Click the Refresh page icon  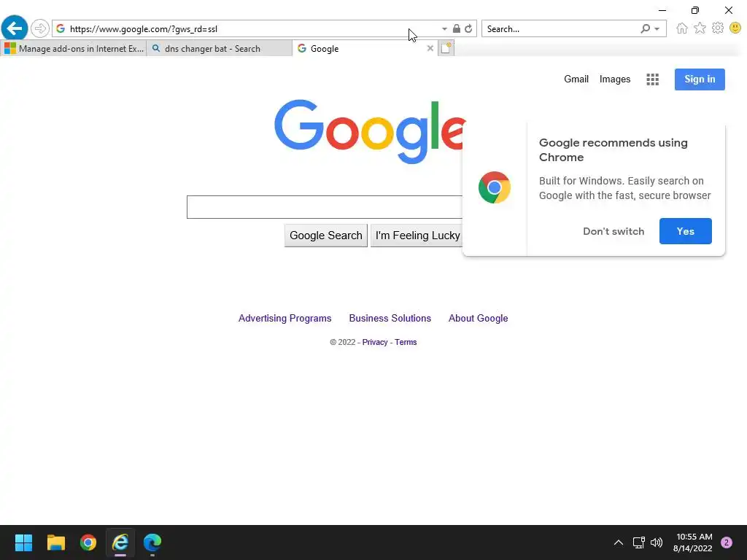469,28
